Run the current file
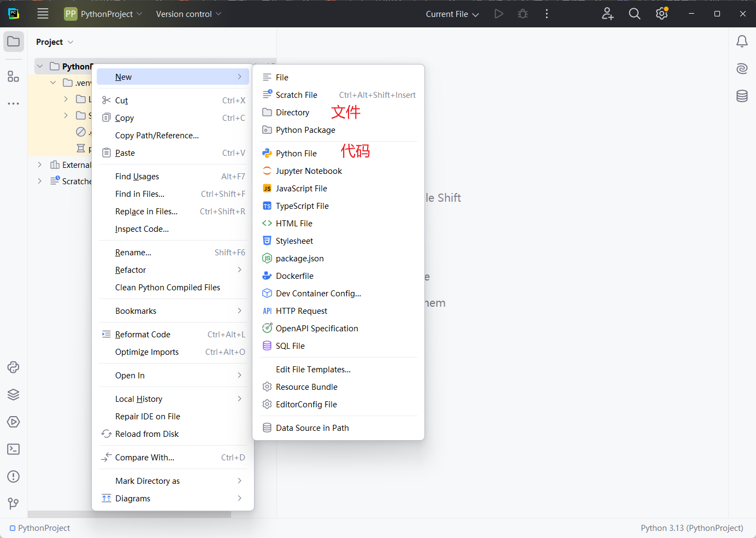Viewport: 756px width, 538px height. 499,14
